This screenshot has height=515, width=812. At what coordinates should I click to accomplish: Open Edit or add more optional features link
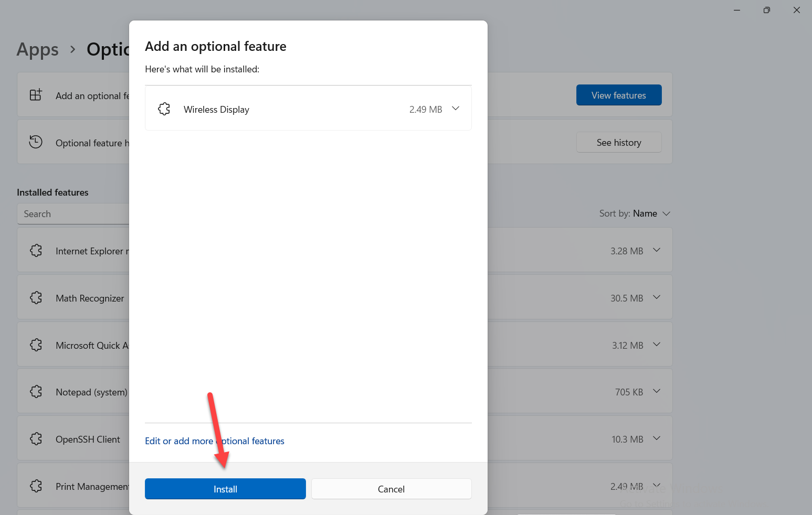pyautogui.click(x=214, y=441)
